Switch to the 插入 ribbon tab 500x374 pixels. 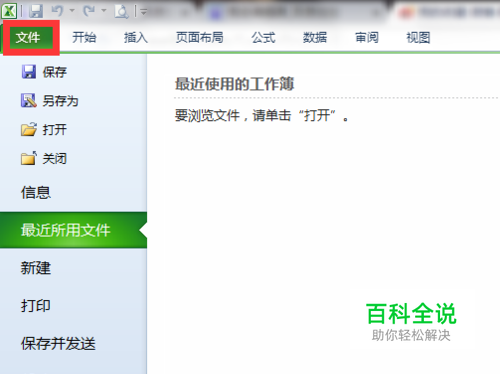(136, 37)
